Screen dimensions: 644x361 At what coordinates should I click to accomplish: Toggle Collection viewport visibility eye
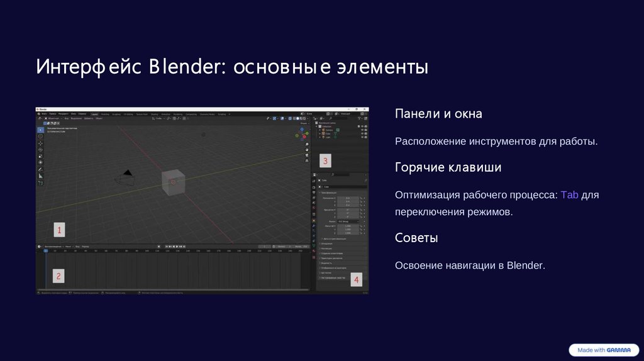pos(362,126)
